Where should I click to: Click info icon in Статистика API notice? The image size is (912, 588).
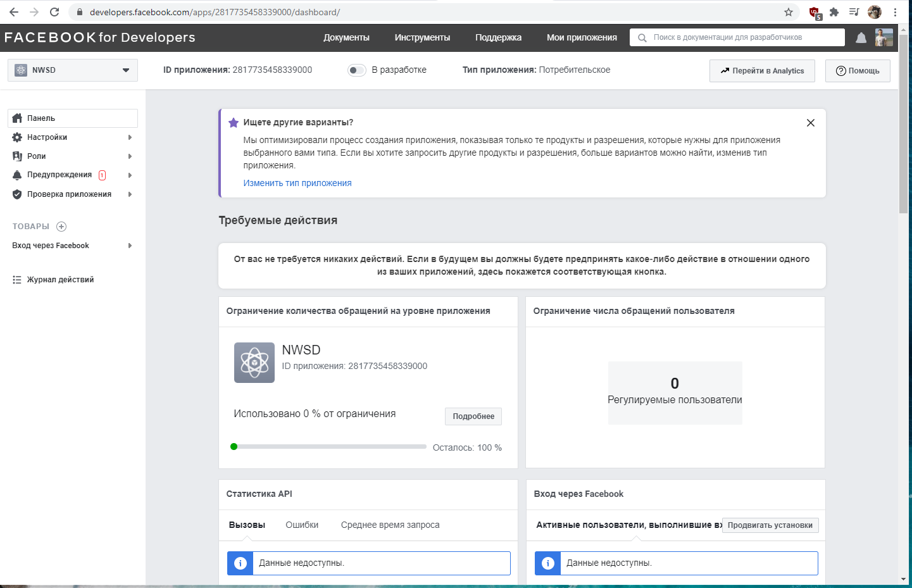click(240, 563)
